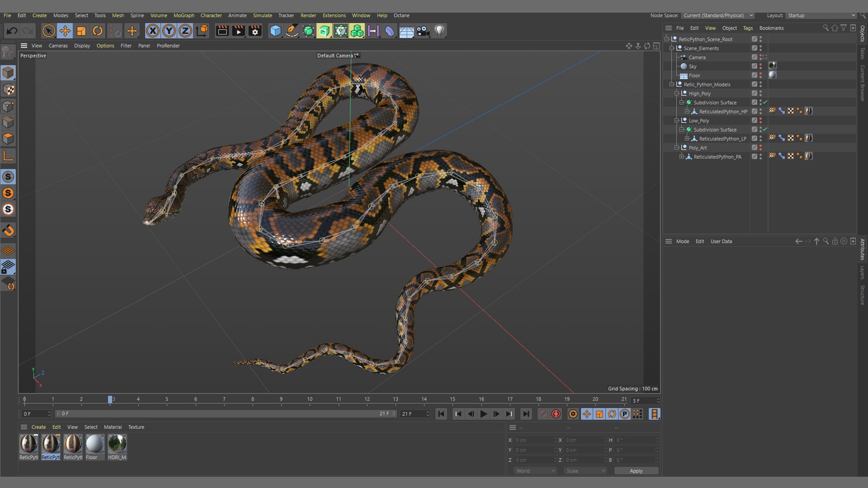868x488 pixels.
Task: Open Edit Render Settings icon
Action: tap(255, 31)
